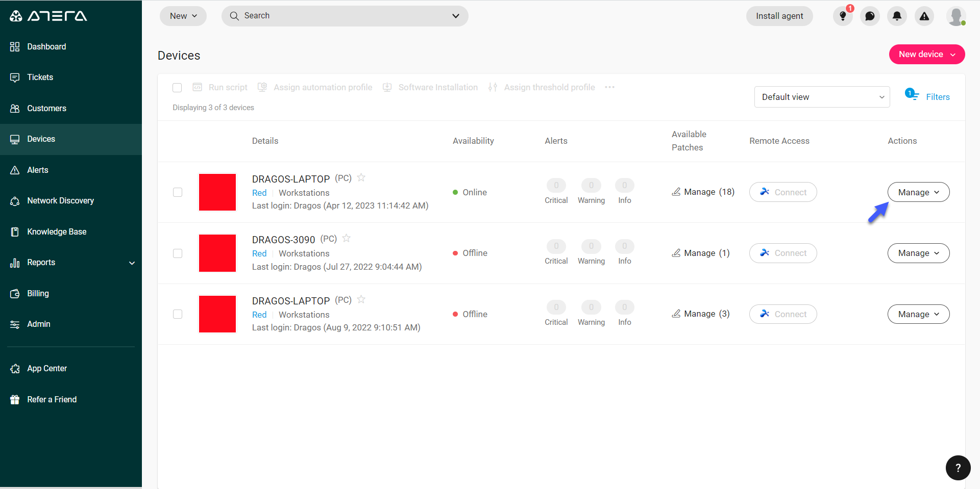The image size is (980, 489).
Task: Star the DRAGOS-3090 device as favorite
Action: (x=347, y=238)
